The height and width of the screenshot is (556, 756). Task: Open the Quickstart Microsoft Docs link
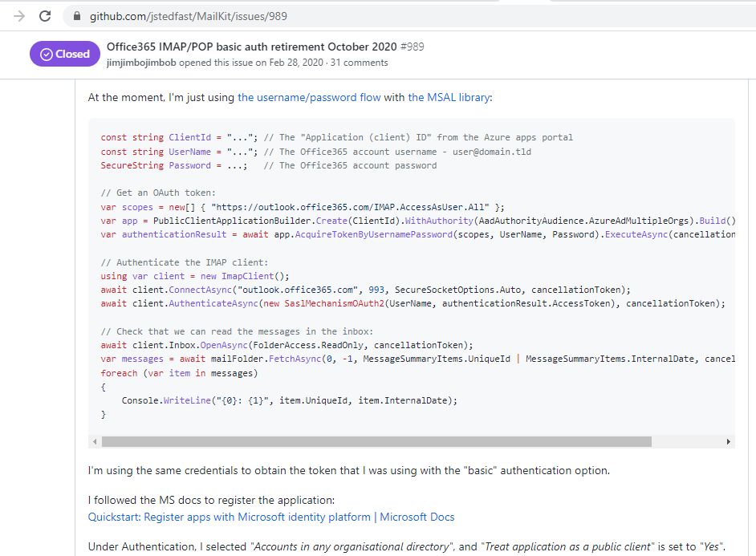270,517
